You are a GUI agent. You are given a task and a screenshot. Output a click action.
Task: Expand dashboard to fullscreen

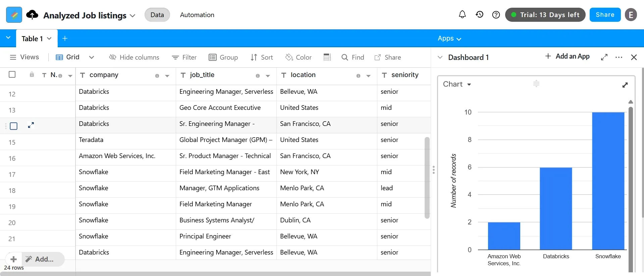coord(604,57)
